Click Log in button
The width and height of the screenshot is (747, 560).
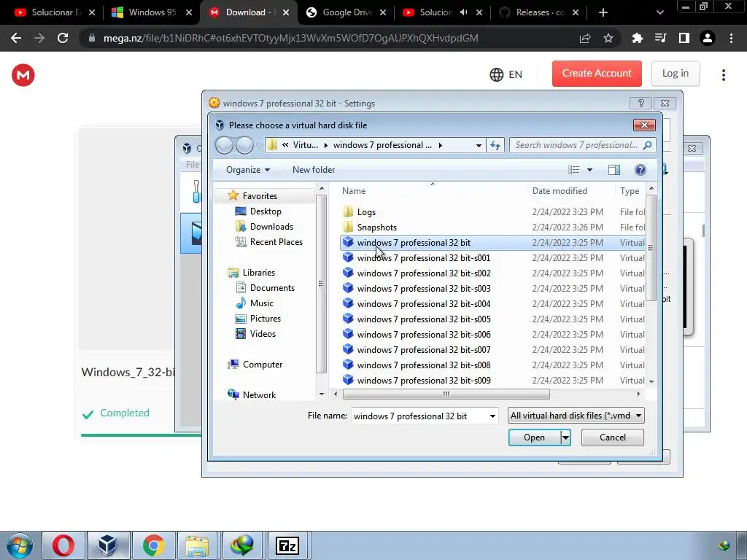[x=675, y=74]
